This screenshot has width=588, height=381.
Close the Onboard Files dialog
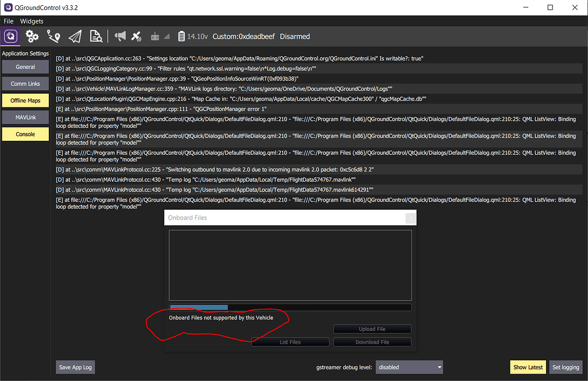(410, 218)
